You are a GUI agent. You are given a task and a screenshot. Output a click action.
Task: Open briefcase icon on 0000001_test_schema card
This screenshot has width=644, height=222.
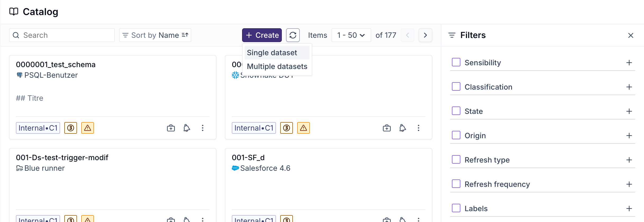click(x=171, y=128)
